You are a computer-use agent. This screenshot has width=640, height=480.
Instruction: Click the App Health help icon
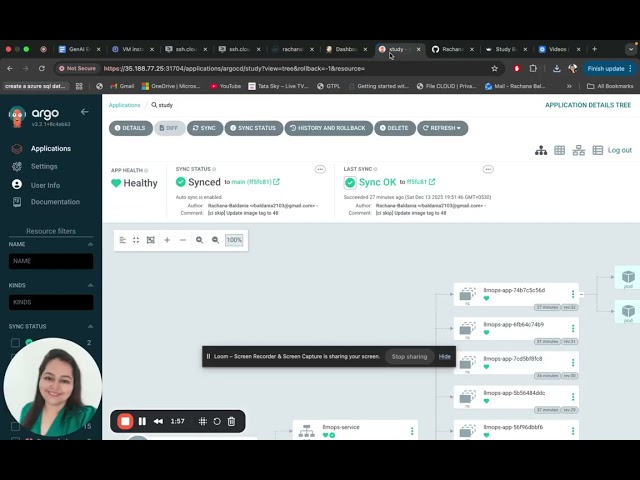coord(146,170)
